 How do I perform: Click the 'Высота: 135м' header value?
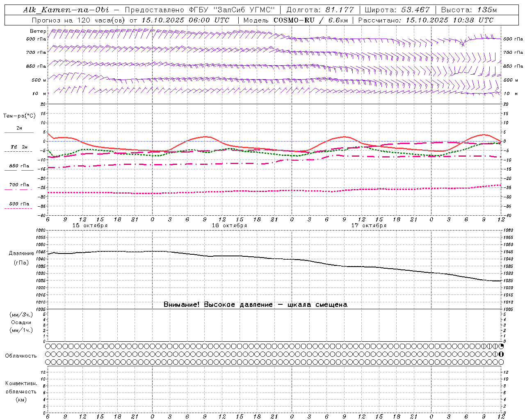[469, 10]
